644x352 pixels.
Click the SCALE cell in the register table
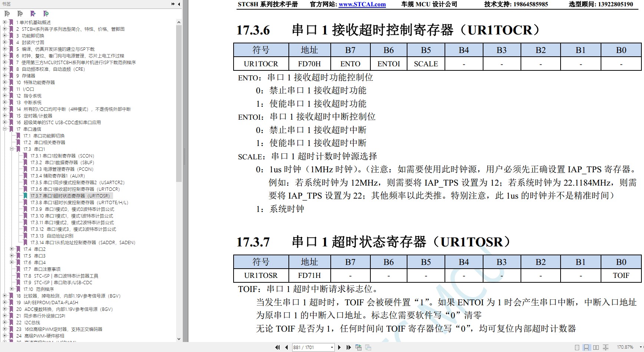coord(426,64)
